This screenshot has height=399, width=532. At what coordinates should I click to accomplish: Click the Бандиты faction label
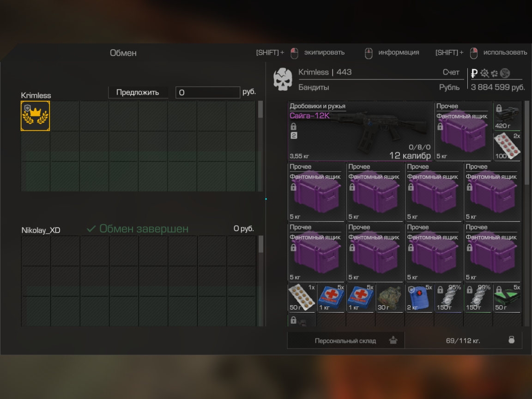[314, 87]
